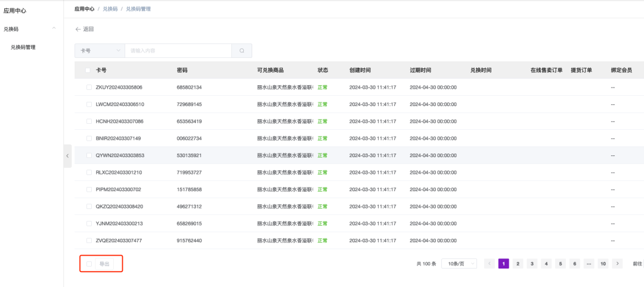Click password cell 496271312
Image resolution: width=644 pixels, height=287 pixels.
coord(190,207)
